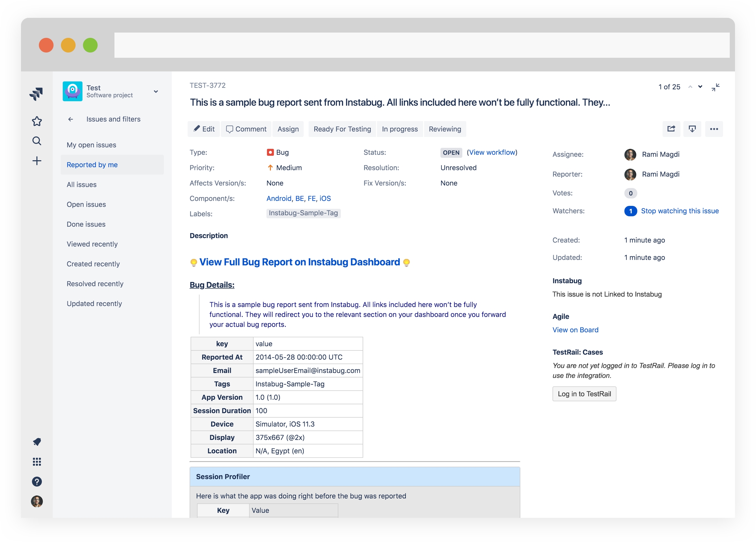
Task: Open notifications feedback megaphone icon
Action: click(x=37, y=442)
